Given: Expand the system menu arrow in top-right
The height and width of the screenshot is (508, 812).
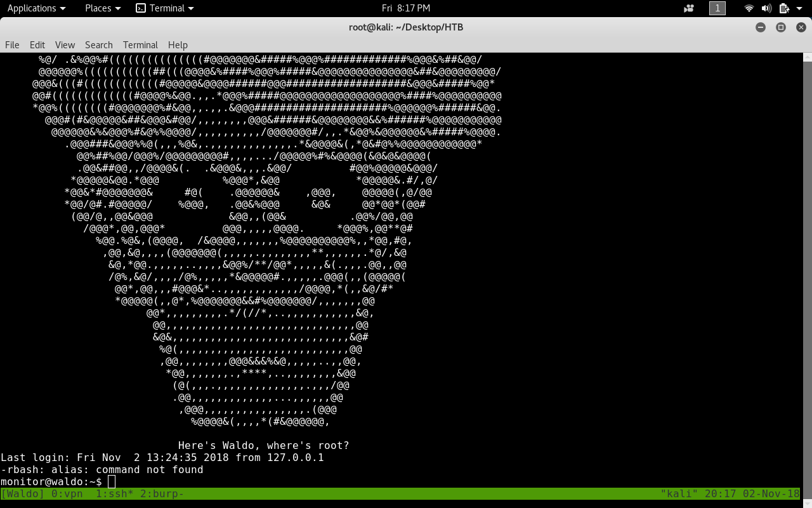Looking at the screenshot, I should (x=799, y=8).
